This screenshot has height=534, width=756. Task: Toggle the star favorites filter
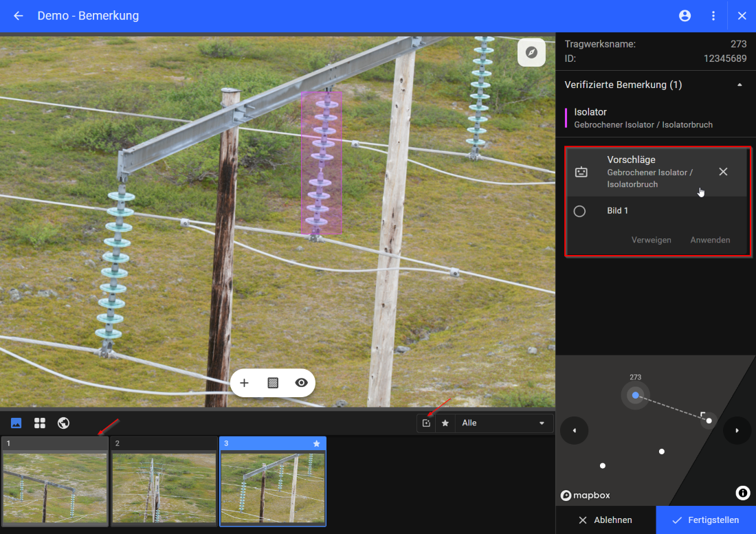pyautogui.click(x=445, y=423)
